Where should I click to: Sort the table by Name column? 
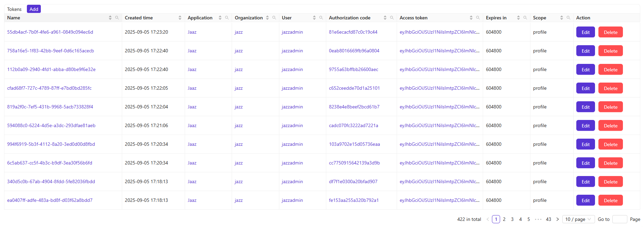click(x=110, y=18)
